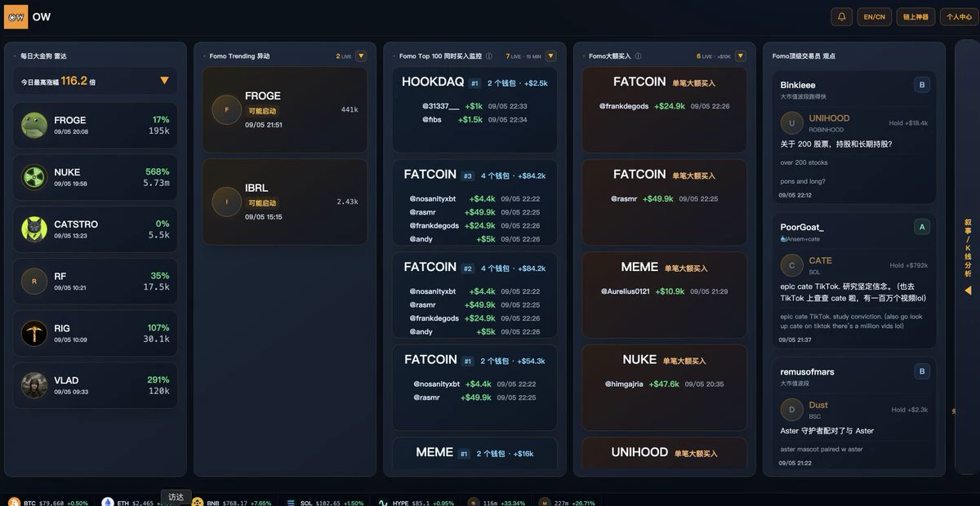Select the CATSTRO cat token icon

[x=34, y=229]
